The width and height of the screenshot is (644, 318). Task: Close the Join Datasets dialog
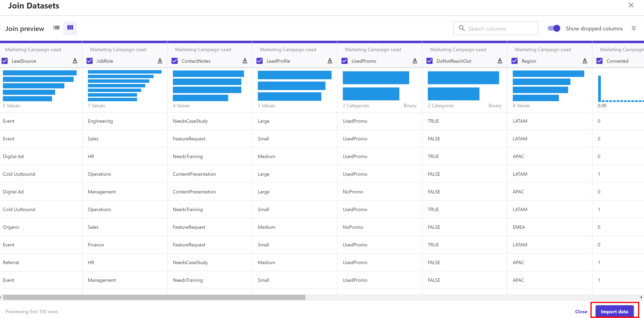pyautogui.click(x=631, y=5)
